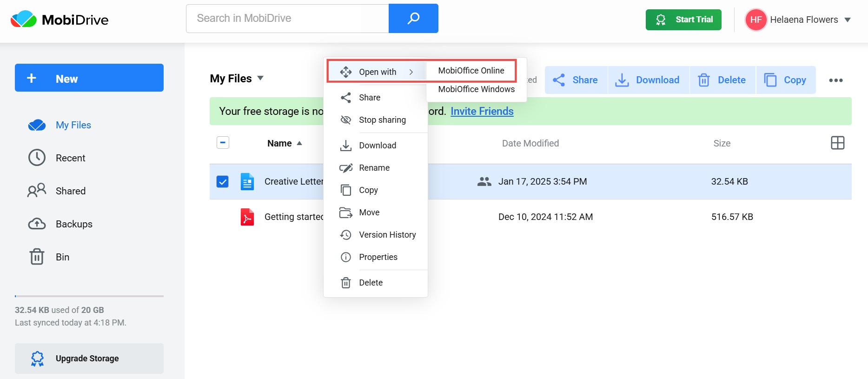Choose Stop sharing in context menu

click(x=382, y=120)
